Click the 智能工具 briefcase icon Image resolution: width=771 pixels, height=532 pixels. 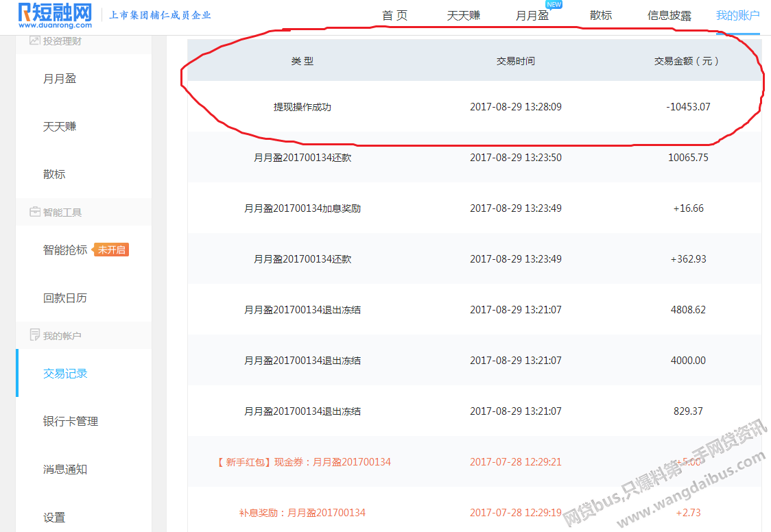click(x=34, y=213)
